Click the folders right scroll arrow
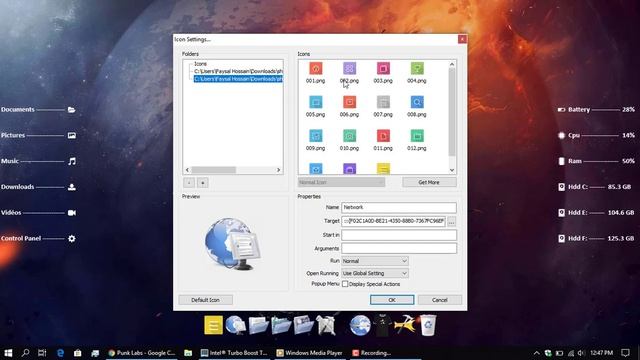Screen dimensions: 640x360 279,170
